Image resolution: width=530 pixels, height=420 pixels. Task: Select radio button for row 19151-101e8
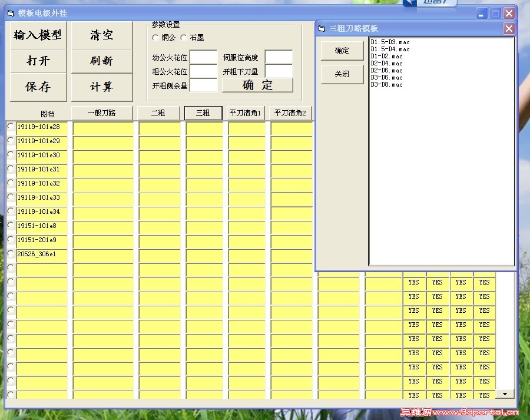tap(11, 225)
